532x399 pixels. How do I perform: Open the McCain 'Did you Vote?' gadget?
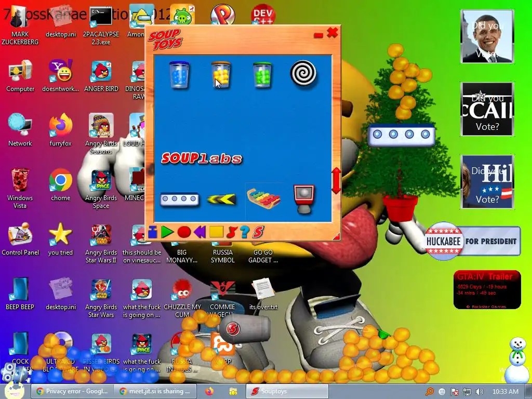[x=487, y=109]
